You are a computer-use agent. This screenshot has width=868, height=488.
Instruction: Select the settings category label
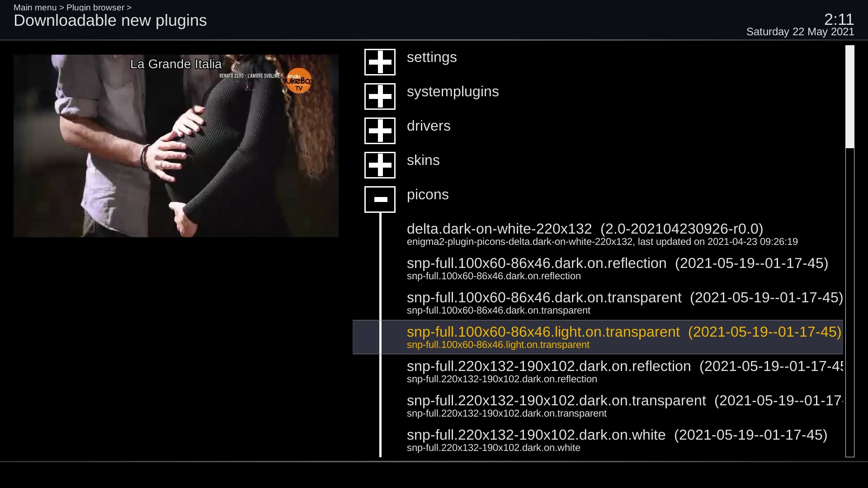(x=431, y=57)
